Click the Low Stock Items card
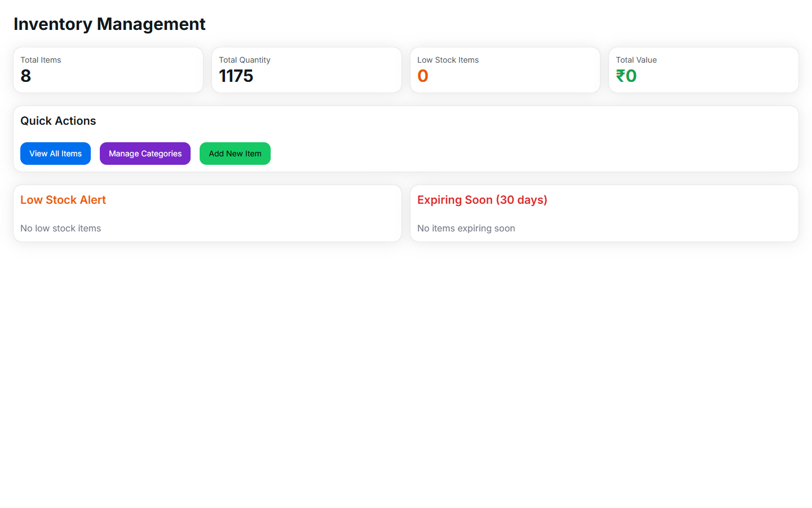Image resolution: width=812 pixels, height=508 pixels. point(505,70)
